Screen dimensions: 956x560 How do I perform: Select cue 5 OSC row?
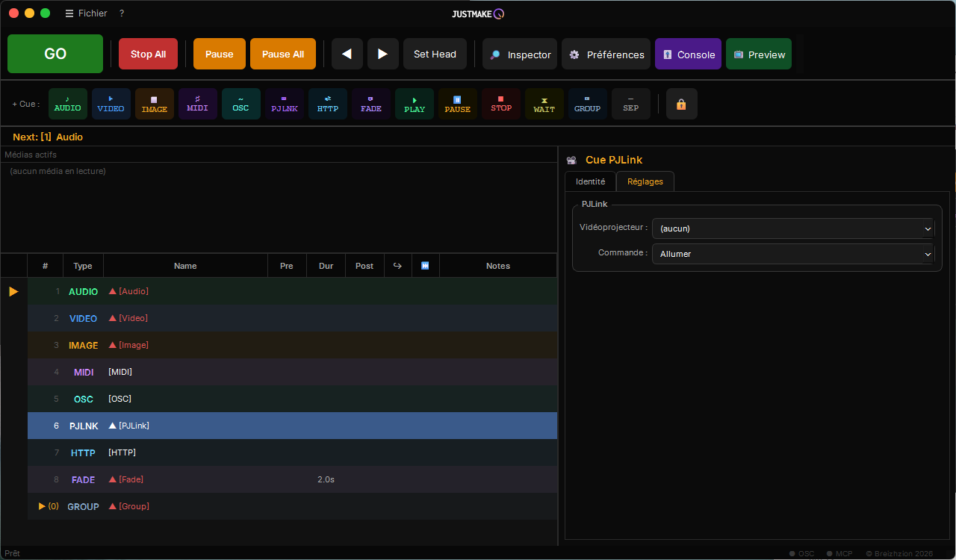coord(292,399)
